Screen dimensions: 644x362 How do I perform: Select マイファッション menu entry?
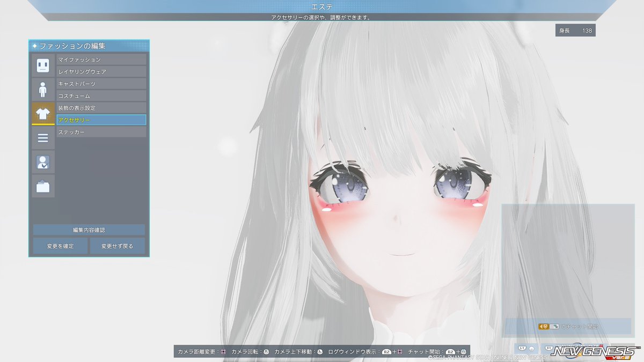pyautogui.click(x=101, y=60)
